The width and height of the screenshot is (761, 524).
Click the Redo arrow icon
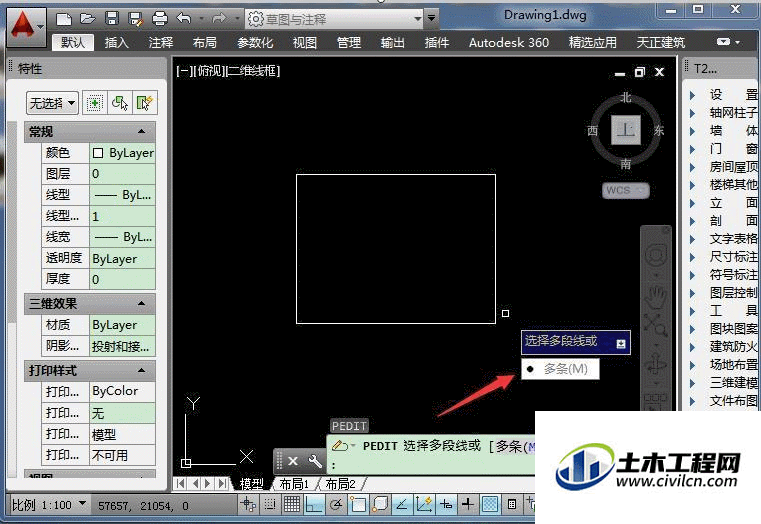(x=219, y=19)
